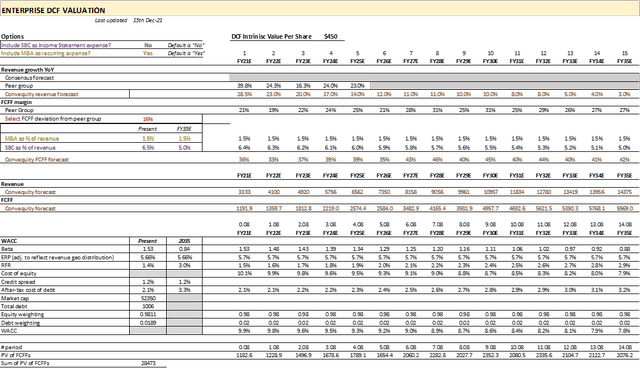Viewport: 640px width, 368px height.
Task: Click the gray Consensus forecast row bar
Action: pyautogui.click(x=434, y=78)
